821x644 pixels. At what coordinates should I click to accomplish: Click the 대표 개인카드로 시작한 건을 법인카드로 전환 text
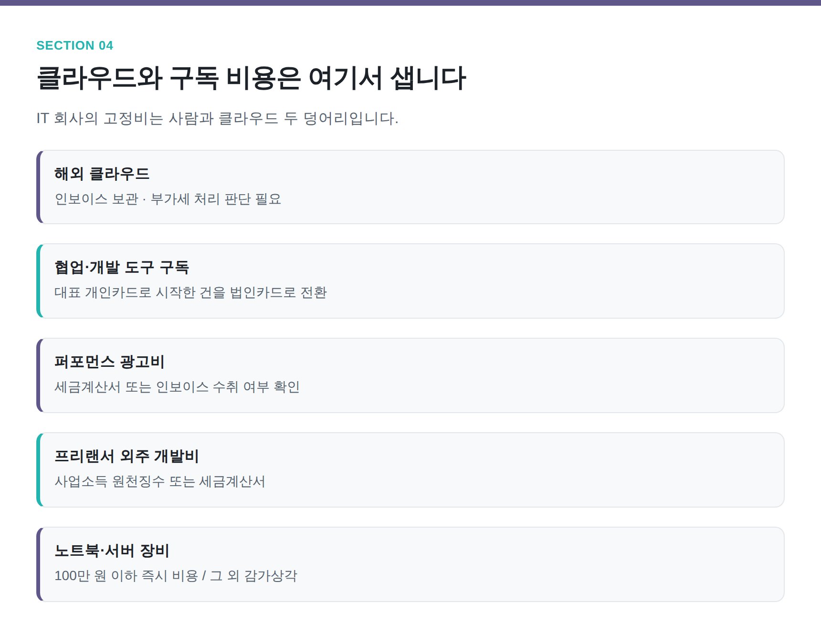click(190, 292)
